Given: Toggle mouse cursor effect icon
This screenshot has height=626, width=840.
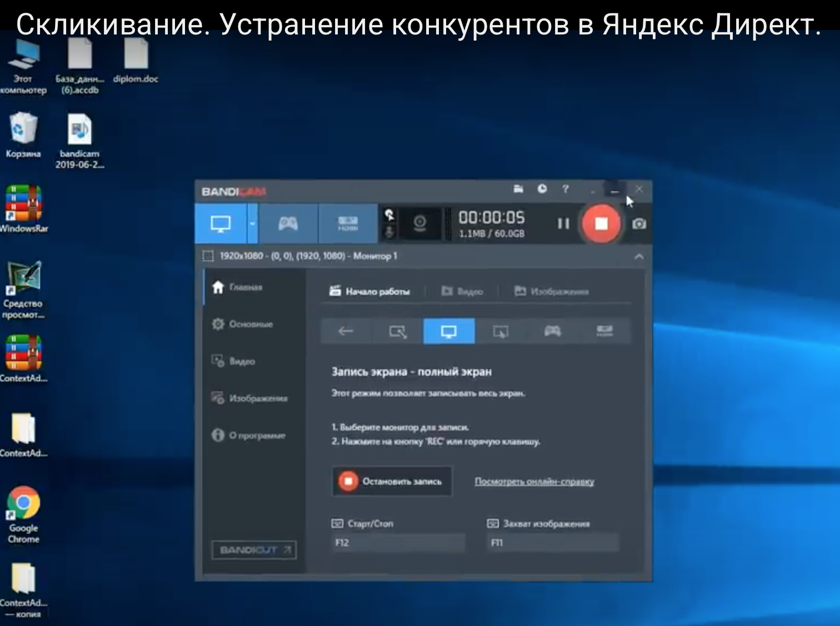Looking at the screenshot, I should [x=390, y=215].
